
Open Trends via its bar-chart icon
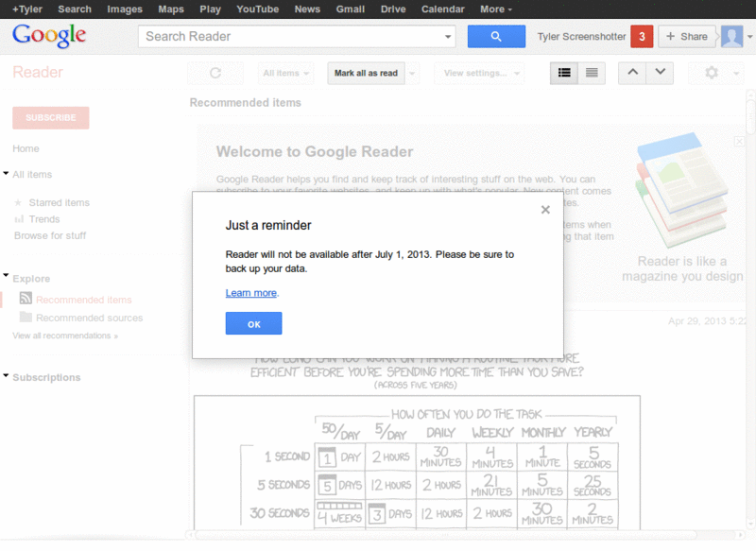point(20,219)
